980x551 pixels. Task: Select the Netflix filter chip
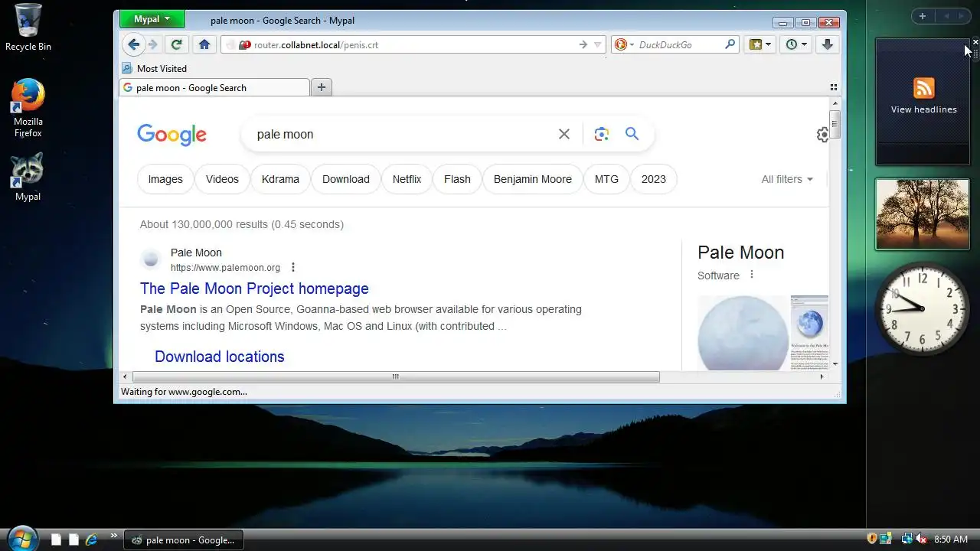(407, 179)
